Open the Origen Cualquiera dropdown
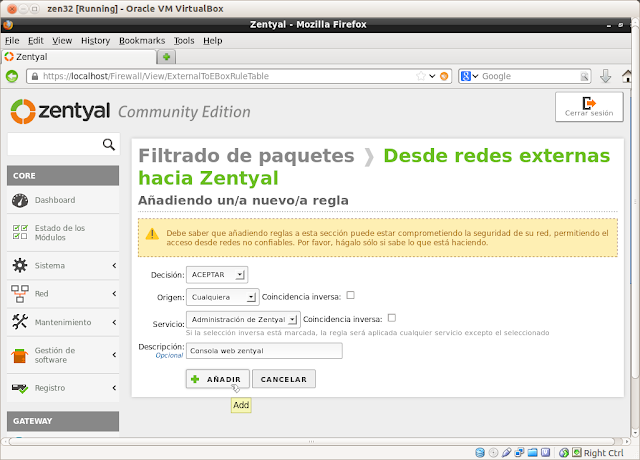640x460 pixels. [x=222, y=297]
